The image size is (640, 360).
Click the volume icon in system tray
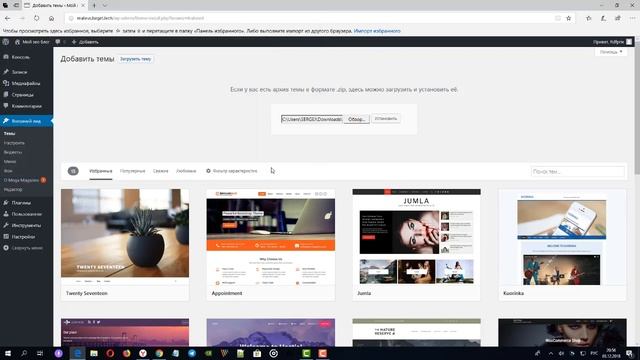pos(562,353)
